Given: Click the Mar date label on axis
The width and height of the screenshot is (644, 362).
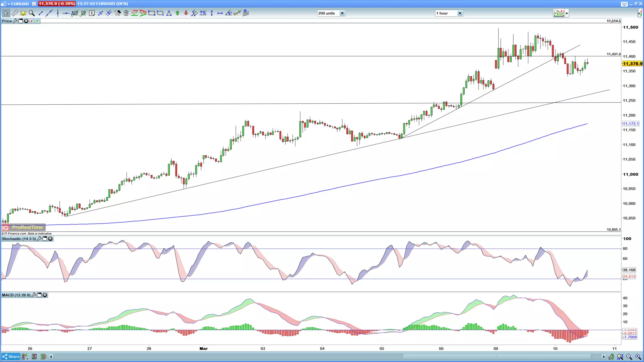Looking at the screenshot, I should 204,348.
